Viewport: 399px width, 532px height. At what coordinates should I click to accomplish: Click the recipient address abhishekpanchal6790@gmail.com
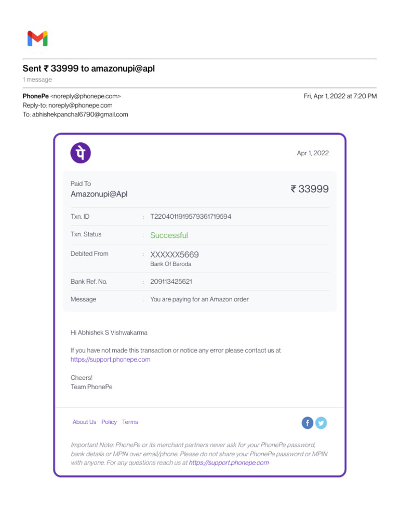(x=80, y=114)
